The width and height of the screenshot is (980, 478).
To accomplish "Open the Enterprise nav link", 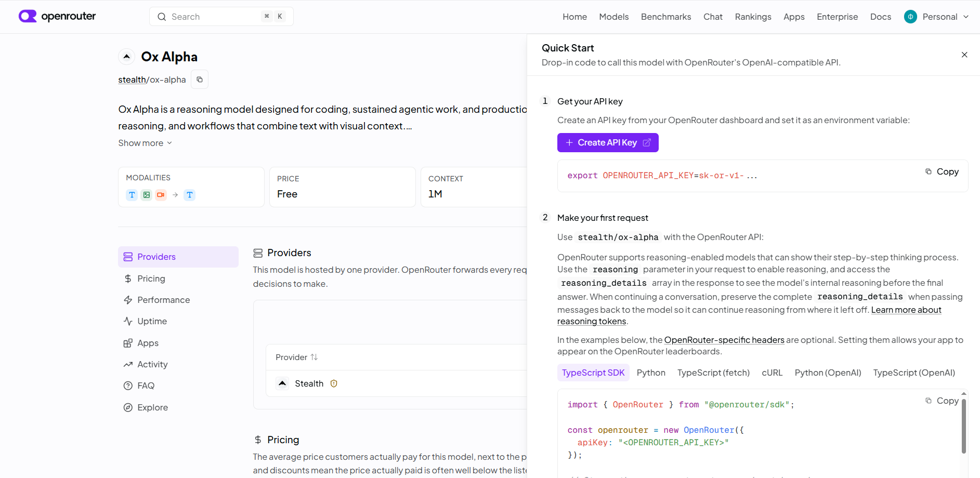I will tap(837, 17).
